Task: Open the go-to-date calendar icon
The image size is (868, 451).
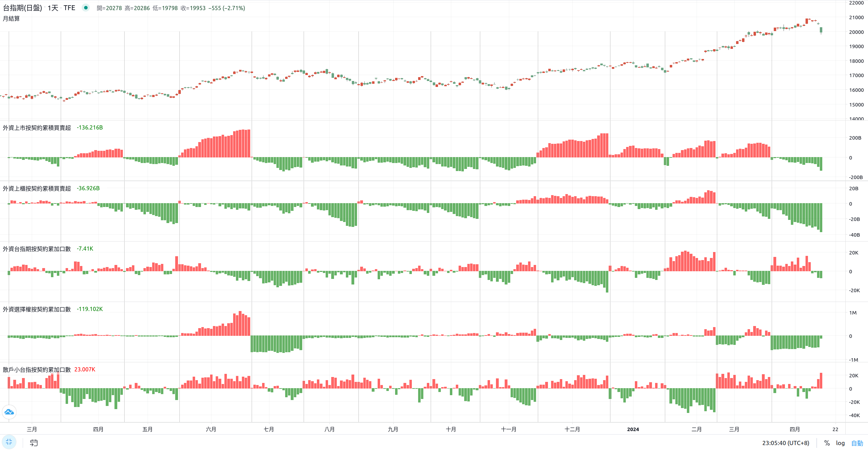Action: pos(34,443)
